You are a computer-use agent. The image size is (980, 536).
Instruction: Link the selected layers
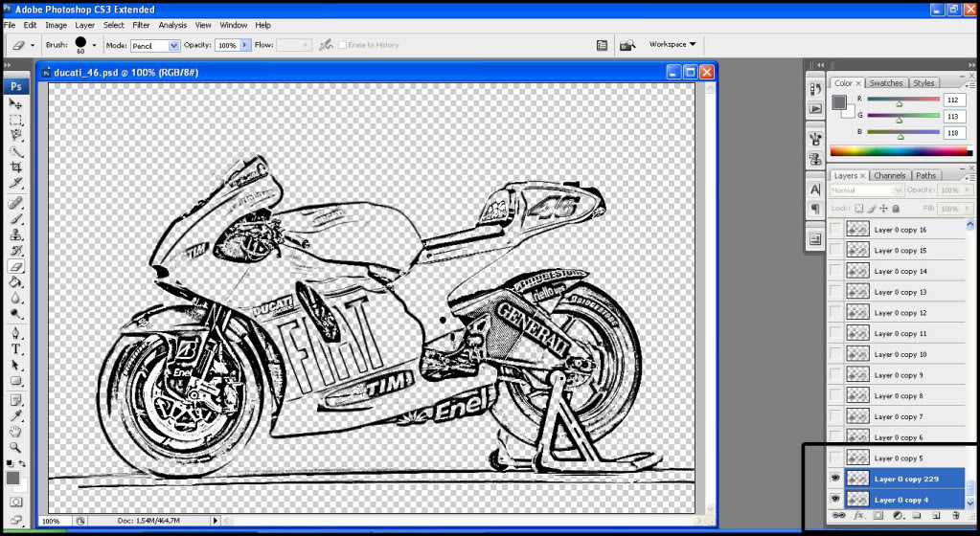839,515
